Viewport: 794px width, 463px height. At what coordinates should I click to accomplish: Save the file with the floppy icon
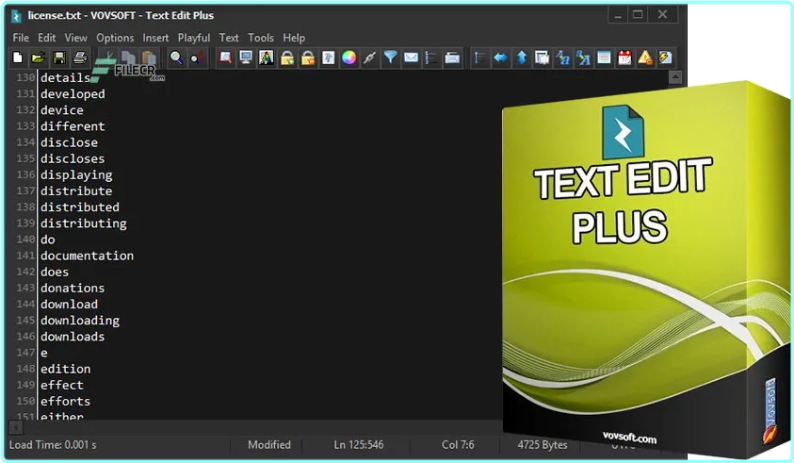59,58
